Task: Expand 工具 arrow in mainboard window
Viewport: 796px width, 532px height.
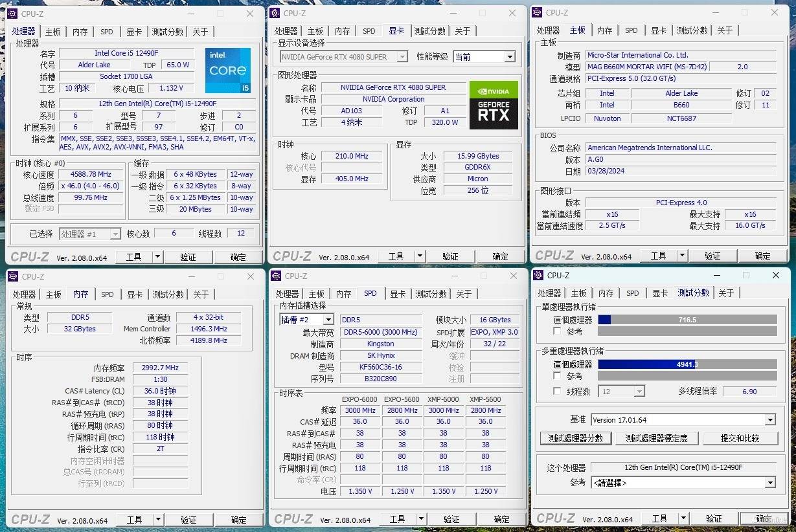Action: pos(682,256)
